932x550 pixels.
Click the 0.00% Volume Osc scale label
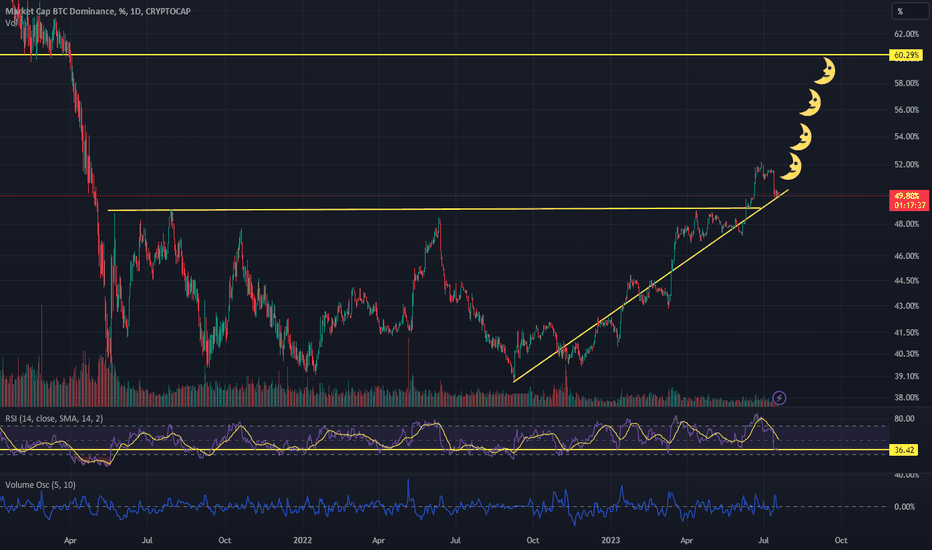905,507
